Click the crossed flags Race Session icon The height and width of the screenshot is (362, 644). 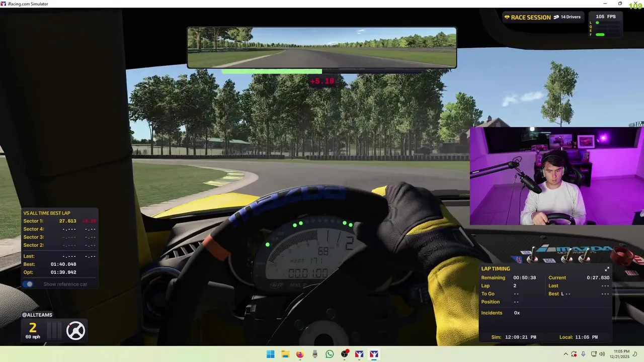point(506,17)
